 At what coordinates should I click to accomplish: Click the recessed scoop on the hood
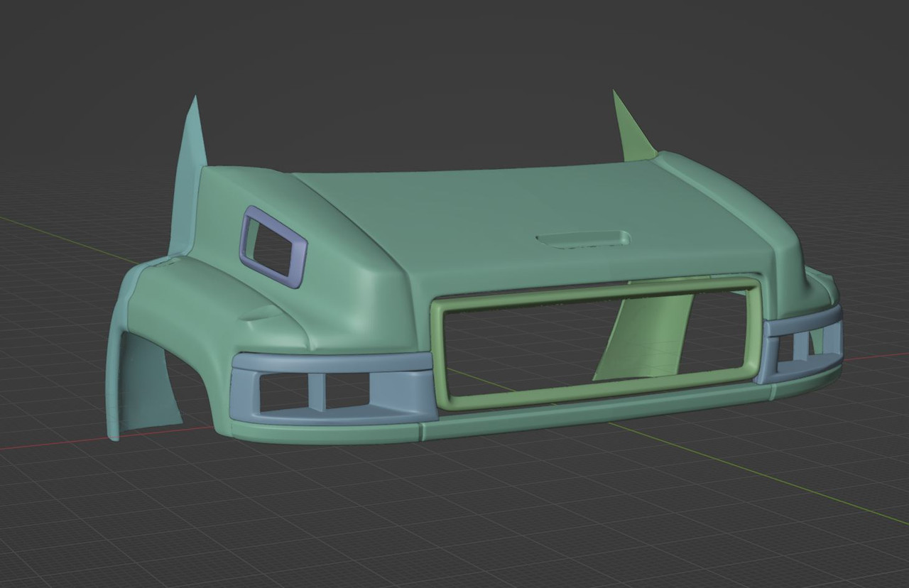click(584, 239)
